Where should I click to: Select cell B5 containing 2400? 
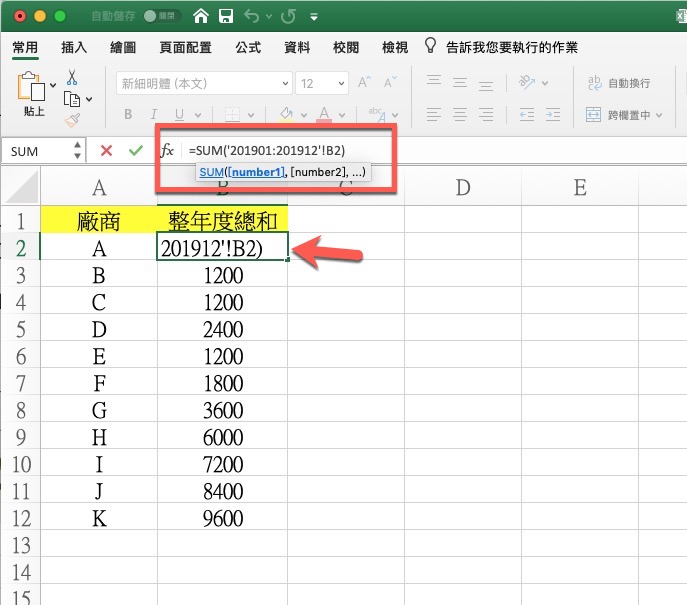(222, 329)
